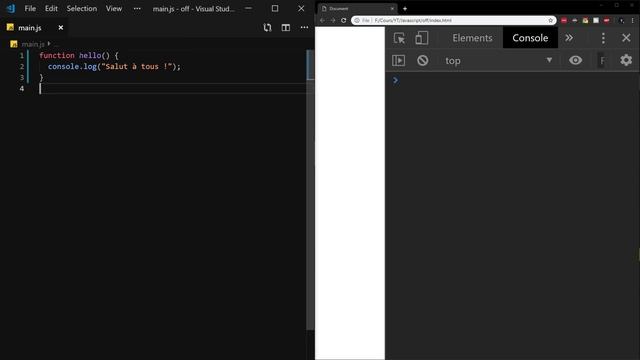Click line number 1 in gutter

pyautogui.click(x=22, y=56)
